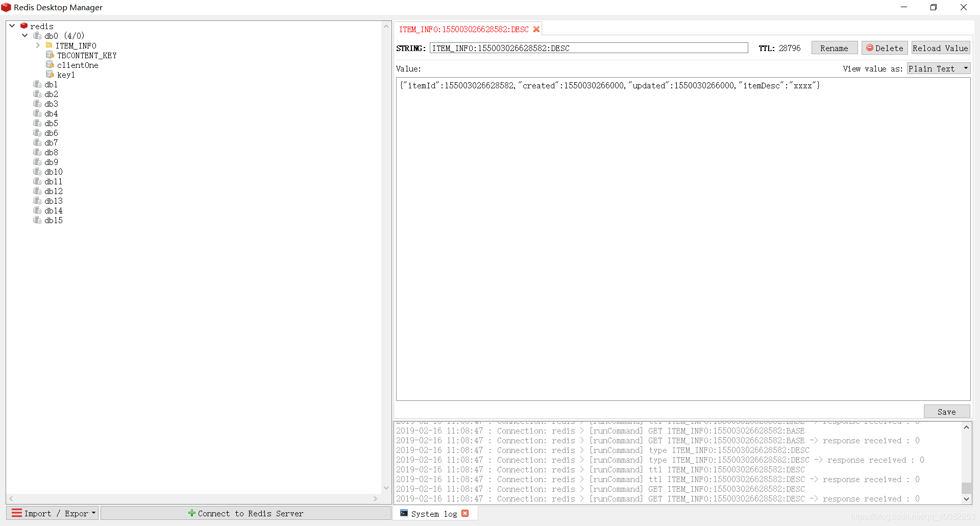Select the clientOne key label

click(x=78, y=65)
